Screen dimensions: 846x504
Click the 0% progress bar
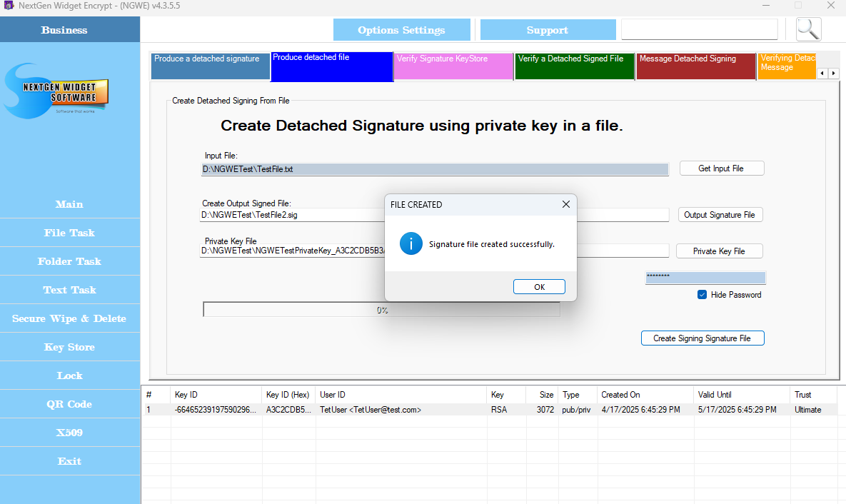tap(381, 310)
